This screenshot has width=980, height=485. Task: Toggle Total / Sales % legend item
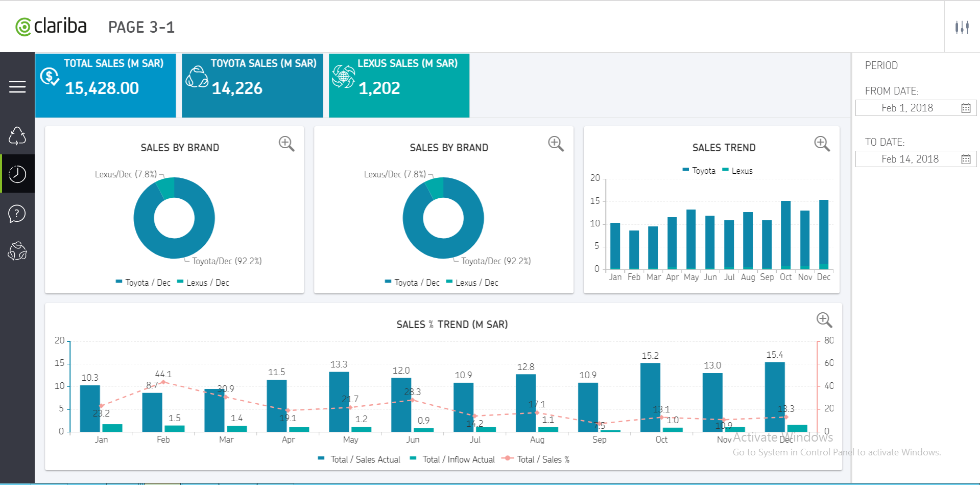click(536, 459)
